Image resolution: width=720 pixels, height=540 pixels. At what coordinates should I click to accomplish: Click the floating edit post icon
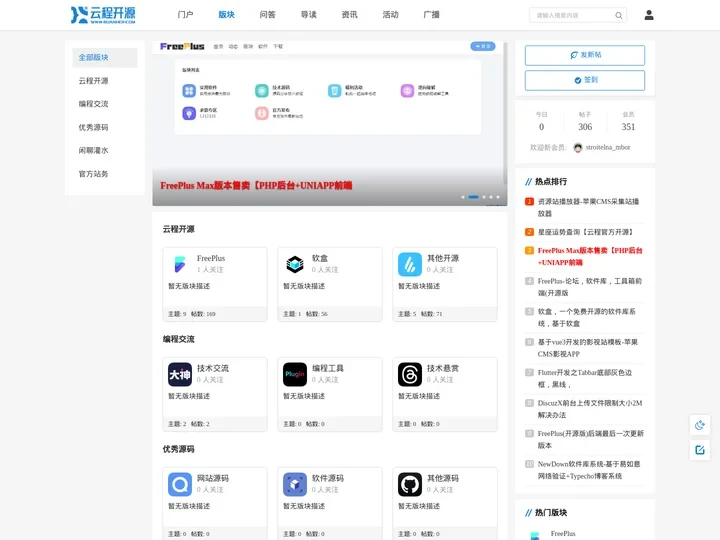700,450
